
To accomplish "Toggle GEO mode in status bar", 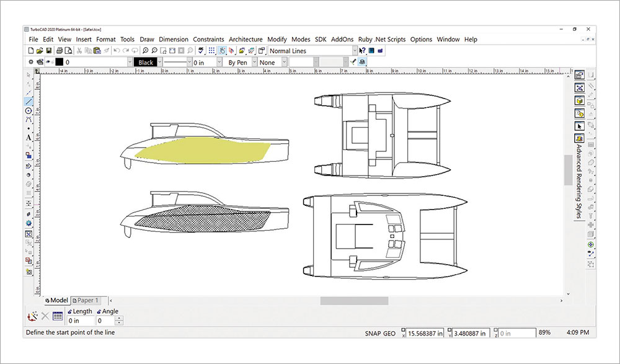I will click(389, 334).
